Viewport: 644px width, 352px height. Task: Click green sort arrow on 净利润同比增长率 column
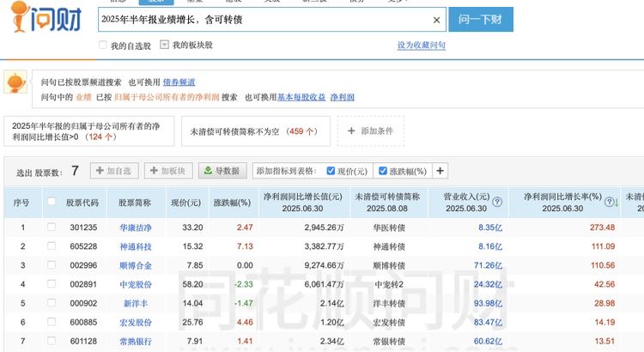pyautogui.click(x=617, y=202)
